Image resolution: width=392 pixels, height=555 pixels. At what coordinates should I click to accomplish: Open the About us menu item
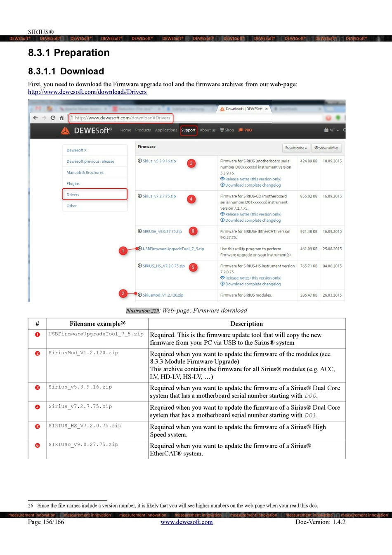(208, 130)
